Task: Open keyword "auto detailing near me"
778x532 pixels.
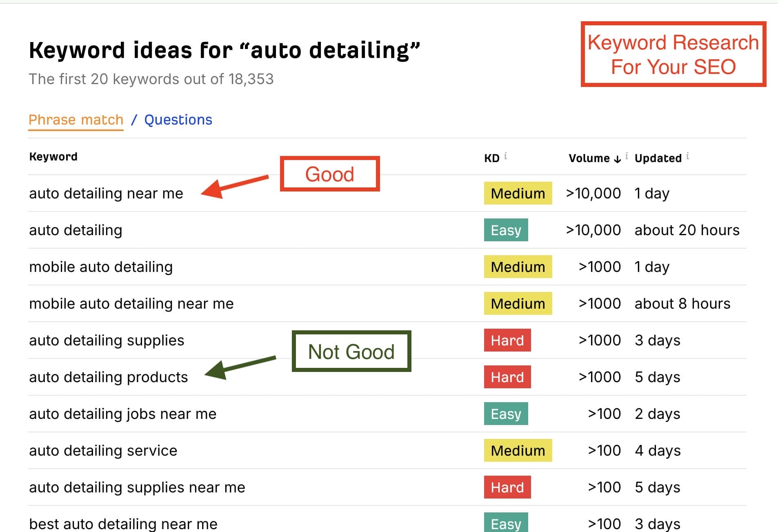Action: click(106, 193)
